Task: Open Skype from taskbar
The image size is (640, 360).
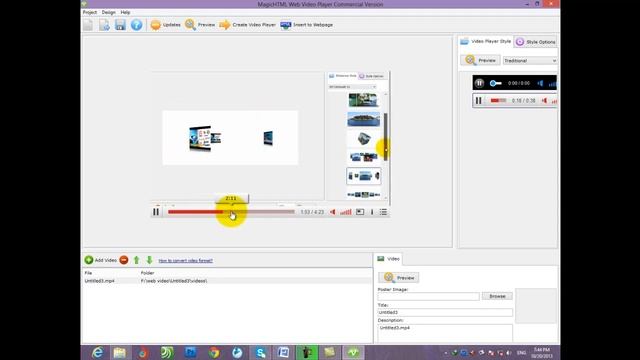Action: pyautogui.click(x=261, y=352)
